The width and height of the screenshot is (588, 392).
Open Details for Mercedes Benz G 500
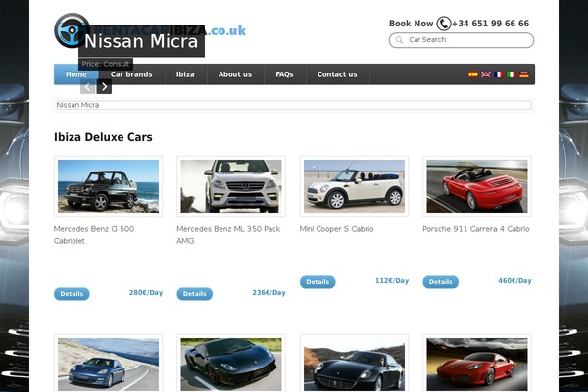click(72, 294)
